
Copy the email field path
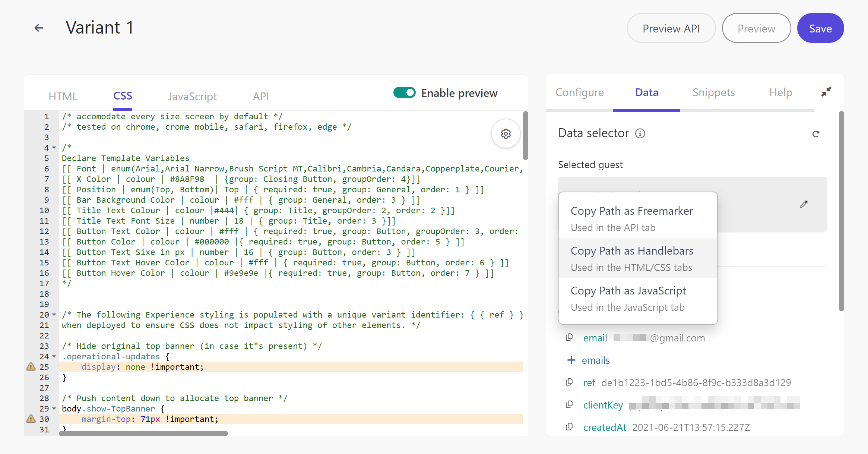[569, 338]
